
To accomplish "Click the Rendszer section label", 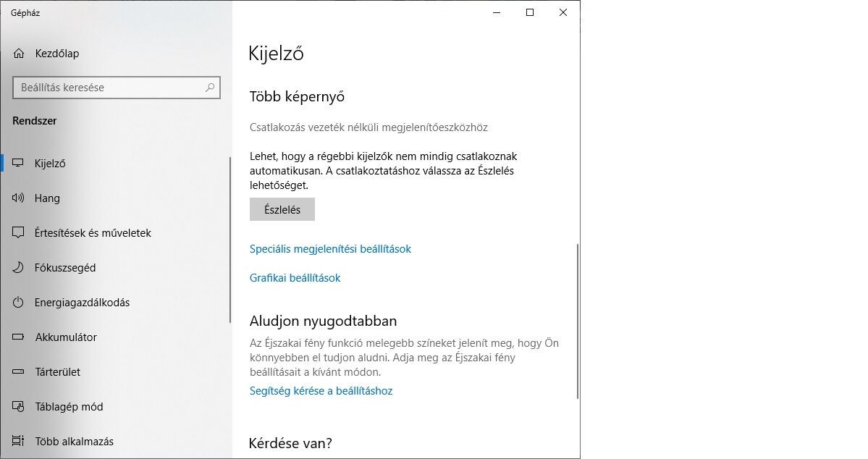I will coord(35,121).
